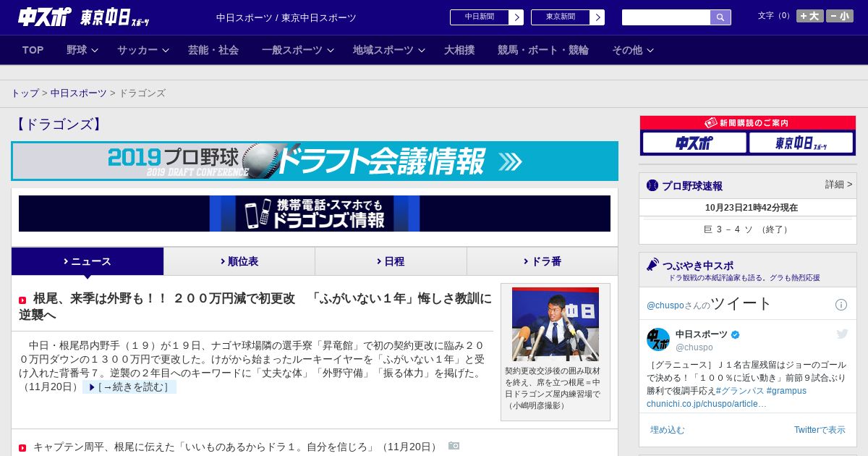Image resolution: width=868 pixels, height=456 pixels.
Task: Click the megaphone icon beside つぶやき中スポ
Action: coord(653,265)
